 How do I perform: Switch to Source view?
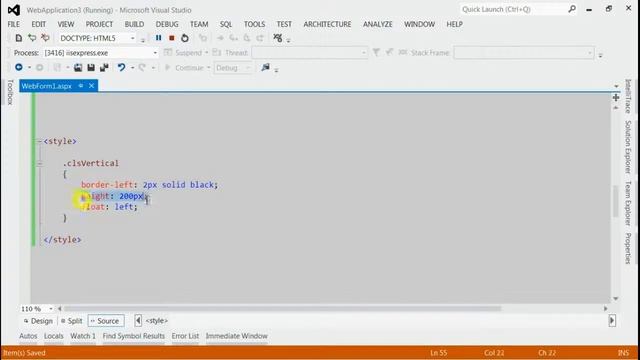pos(105,321)
